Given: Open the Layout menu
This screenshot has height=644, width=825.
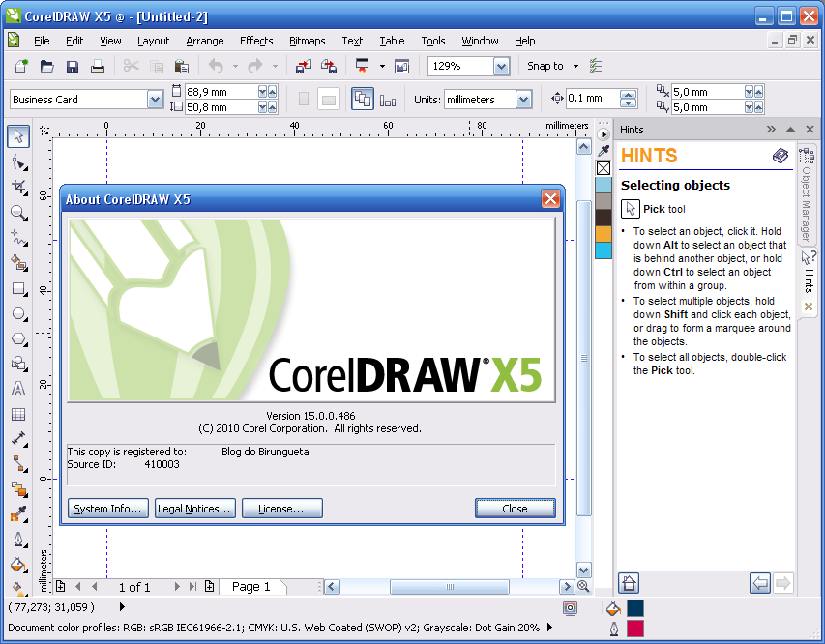Looking at the screenshot, I should (x=153, y=41).
